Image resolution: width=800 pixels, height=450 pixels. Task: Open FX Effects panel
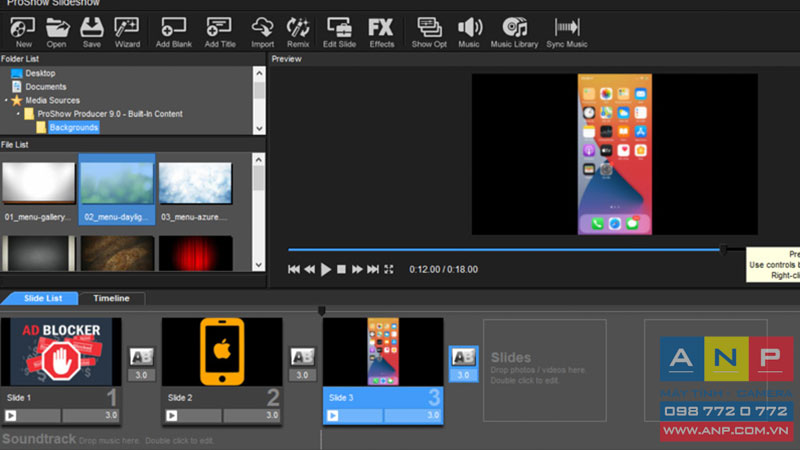click(x=381, y=32)
